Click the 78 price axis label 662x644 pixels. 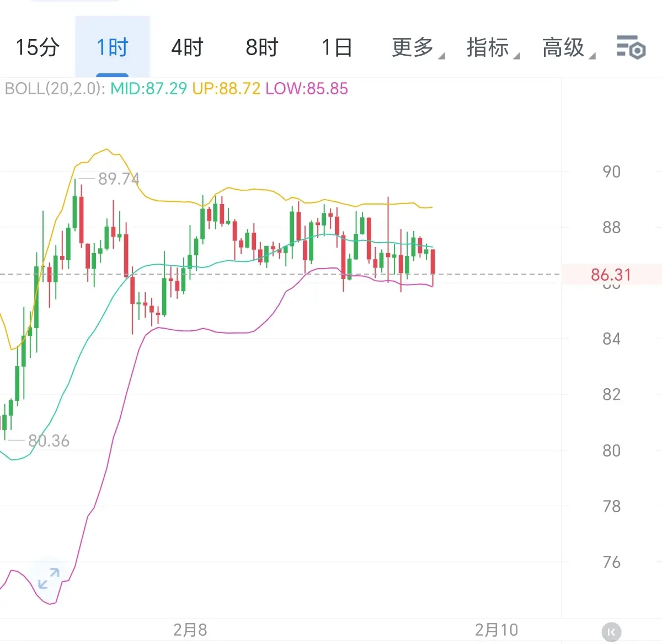(x=611, y=507)
